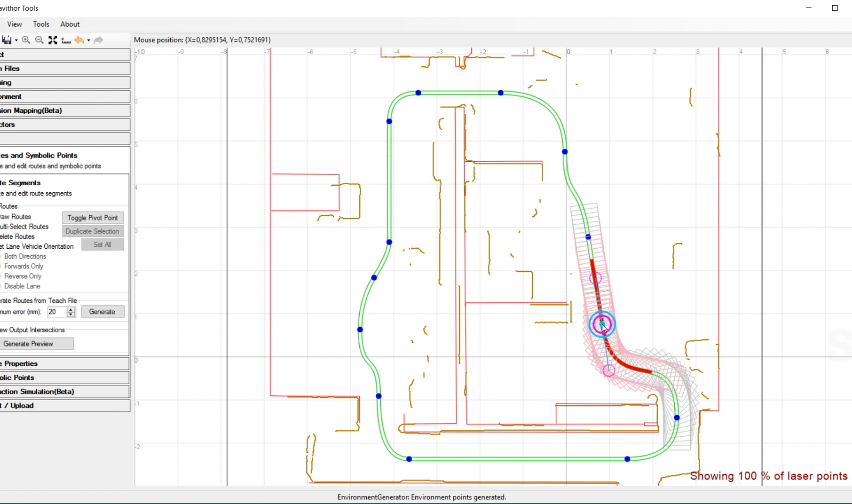Viewport: 852px width, 504px height.
Task: Select the ruler measure tool
Action: [66, 41]
